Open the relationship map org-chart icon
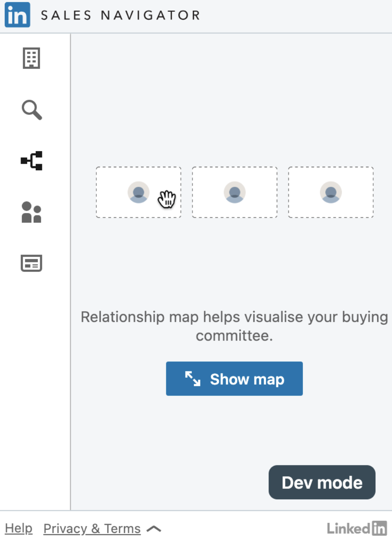Screen dimensions: 392x543 click(31, 161)
